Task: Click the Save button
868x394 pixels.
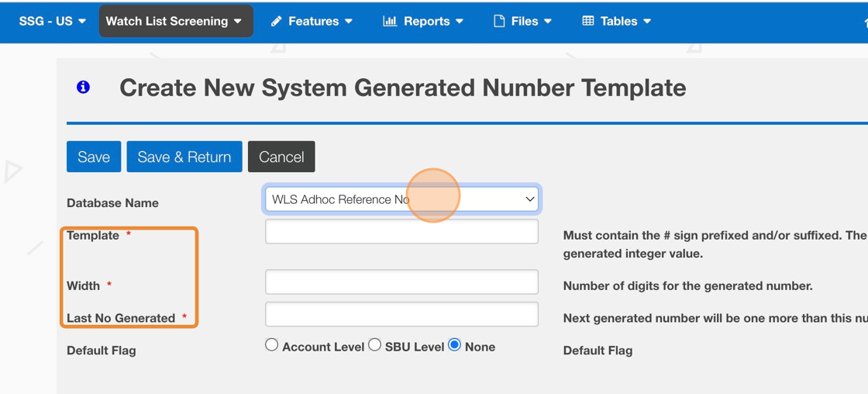Action: click(94, 157)
